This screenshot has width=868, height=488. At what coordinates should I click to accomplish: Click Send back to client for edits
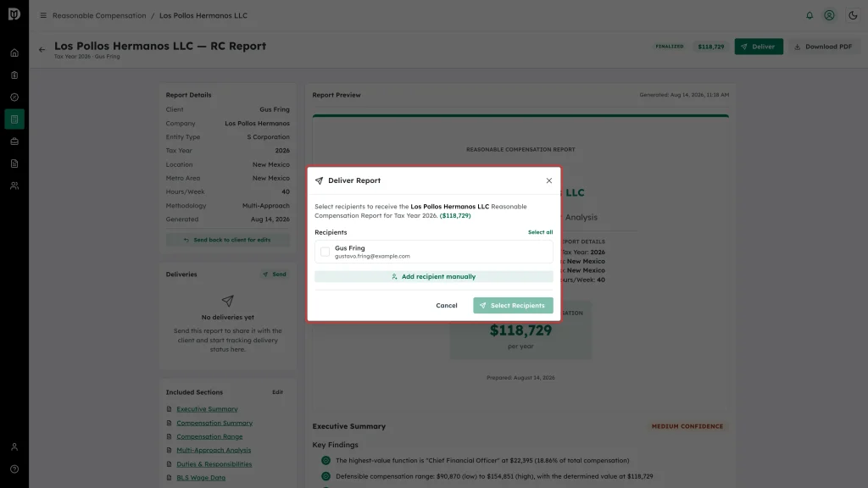(227, 240)
